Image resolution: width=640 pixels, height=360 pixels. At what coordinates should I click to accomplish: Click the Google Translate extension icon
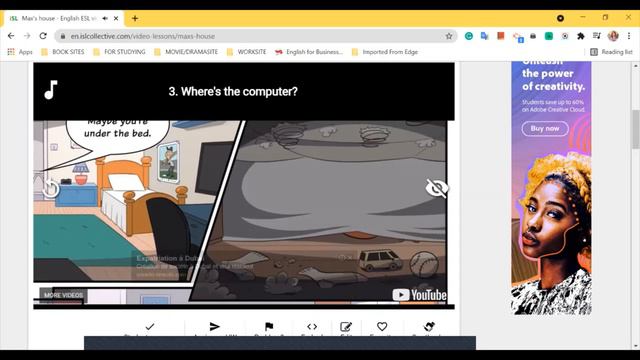(484, 36)
